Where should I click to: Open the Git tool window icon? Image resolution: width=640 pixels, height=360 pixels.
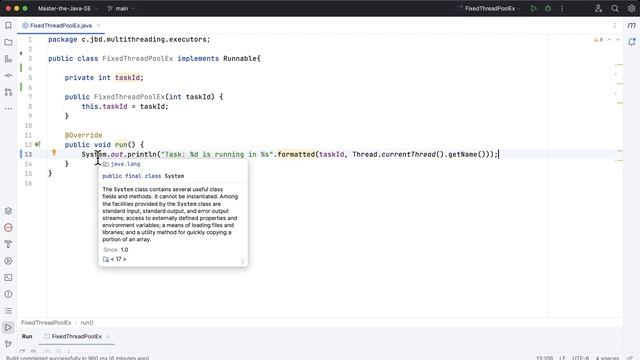tap(8, 344)
